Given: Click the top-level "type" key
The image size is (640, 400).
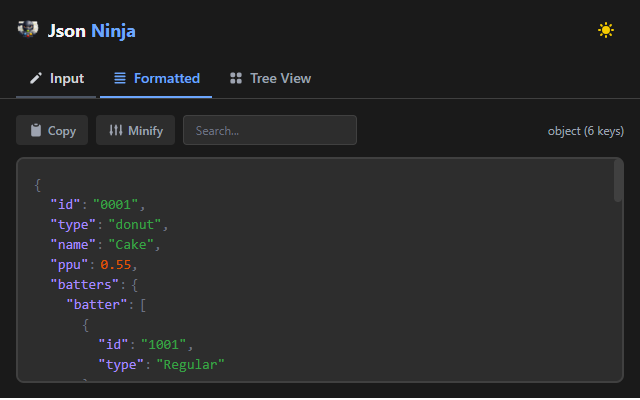Looking at the screenshot, I should pos(73,224).
